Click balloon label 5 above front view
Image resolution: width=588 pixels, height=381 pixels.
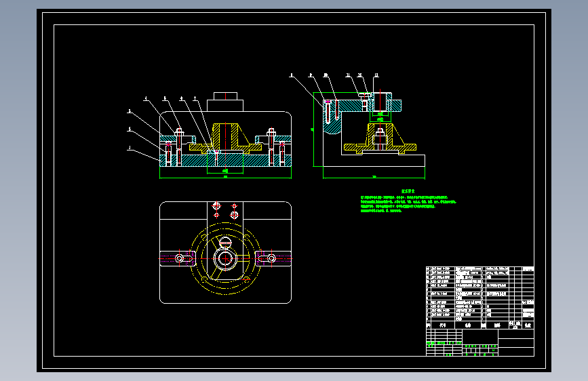[165, 98]
